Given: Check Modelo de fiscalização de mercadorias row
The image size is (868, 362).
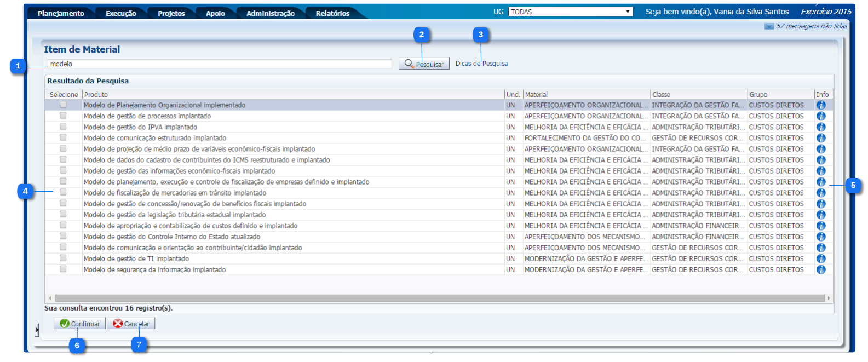Looking at the screenshot, I should pos(63,192).
